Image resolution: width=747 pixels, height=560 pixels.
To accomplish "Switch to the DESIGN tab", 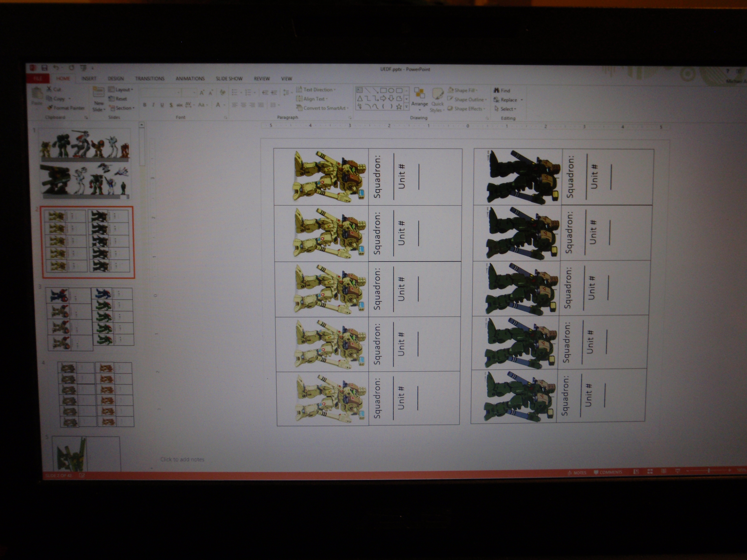I will pyautogui.click(x=116, y=79).
